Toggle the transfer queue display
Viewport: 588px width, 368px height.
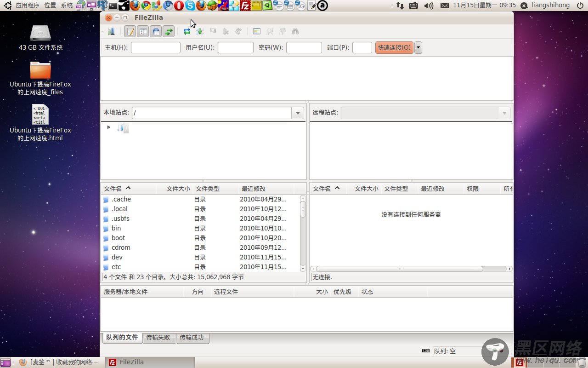169,32
